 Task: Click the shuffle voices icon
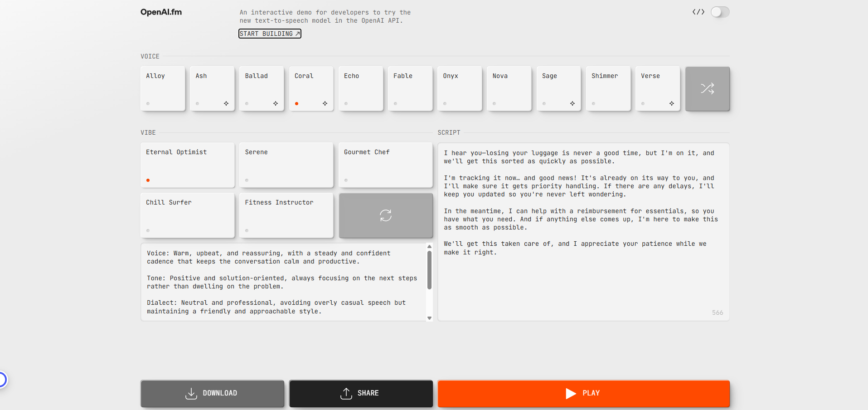tap(707, 89)
